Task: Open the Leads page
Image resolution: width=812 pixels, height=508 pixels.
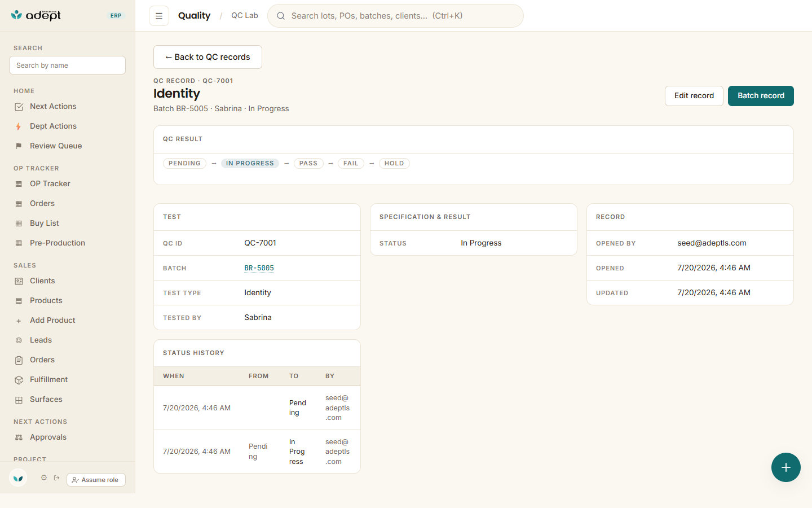Action: [41, 340]
